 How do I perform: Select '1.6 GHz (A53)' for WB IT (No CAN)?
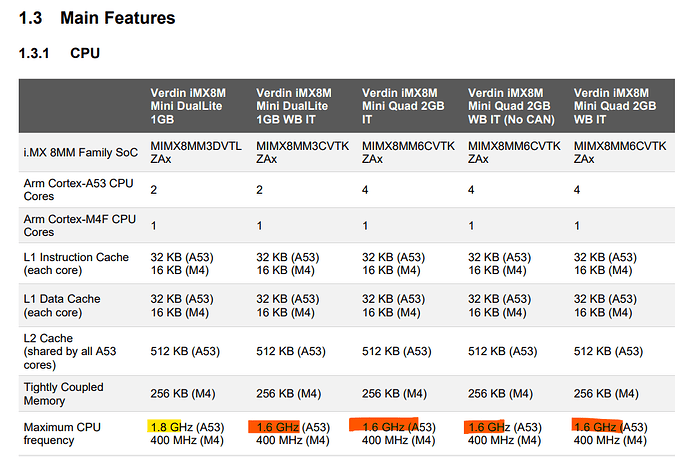pos(505,427)
